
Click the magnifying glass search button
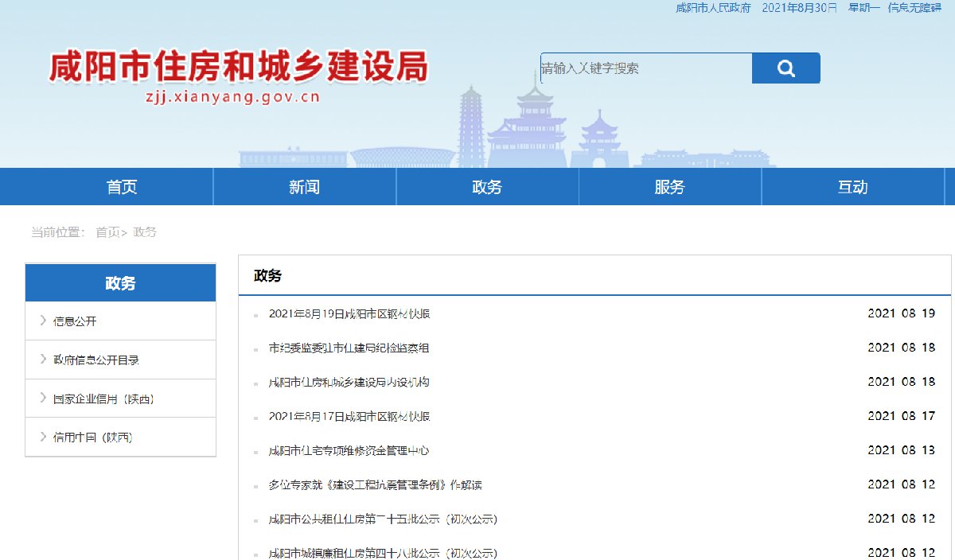tap(785, 68)
